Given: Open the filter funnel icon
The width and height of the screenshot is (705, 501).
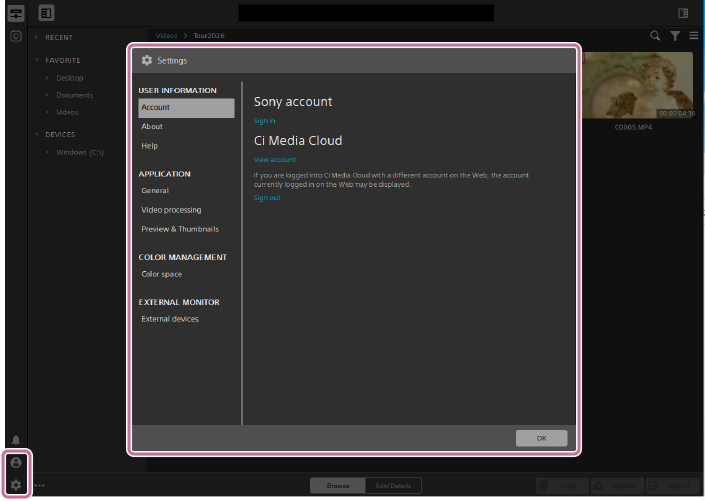Looking at the screenshot, I should [675, 36].
